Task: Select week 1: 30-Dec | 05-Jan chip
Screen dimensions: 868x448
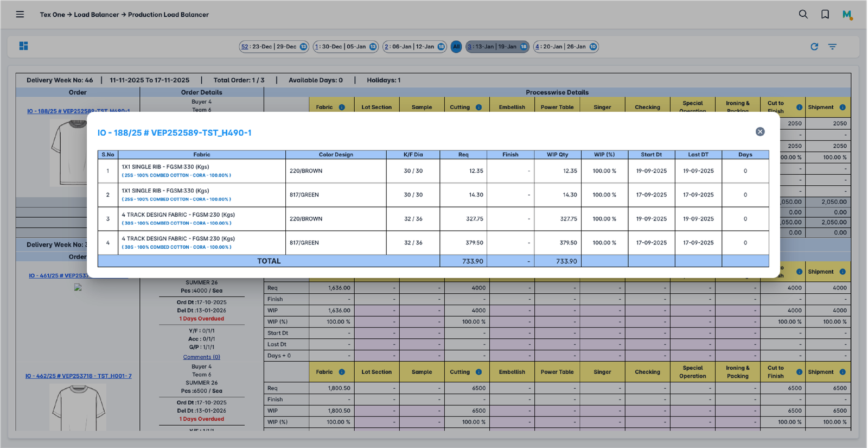Action: 345,47
